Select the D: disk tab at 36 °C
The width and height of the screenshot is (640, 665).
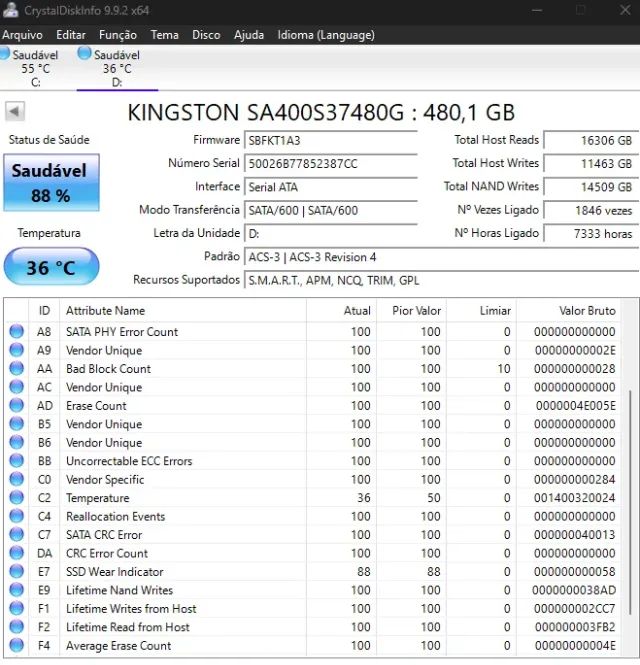[117, 68]
